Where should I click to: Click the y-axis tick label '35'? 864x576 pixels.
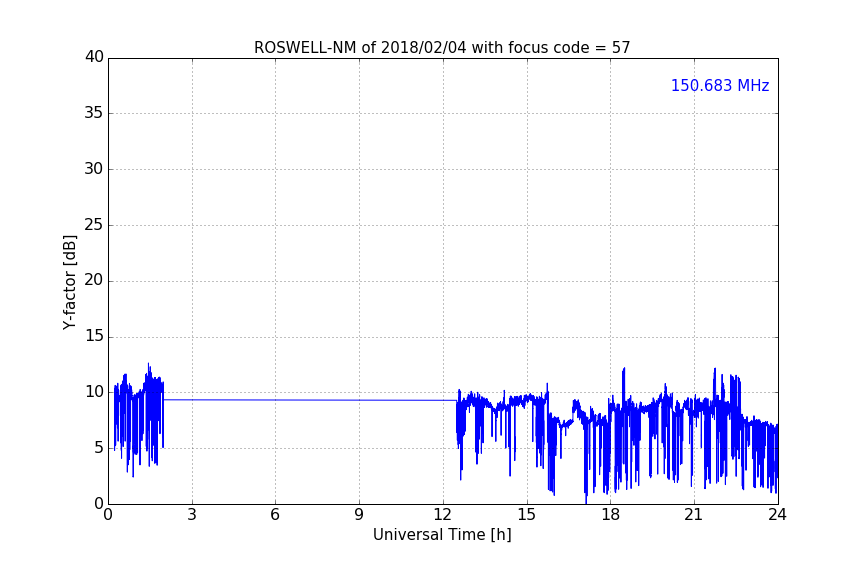94,113
